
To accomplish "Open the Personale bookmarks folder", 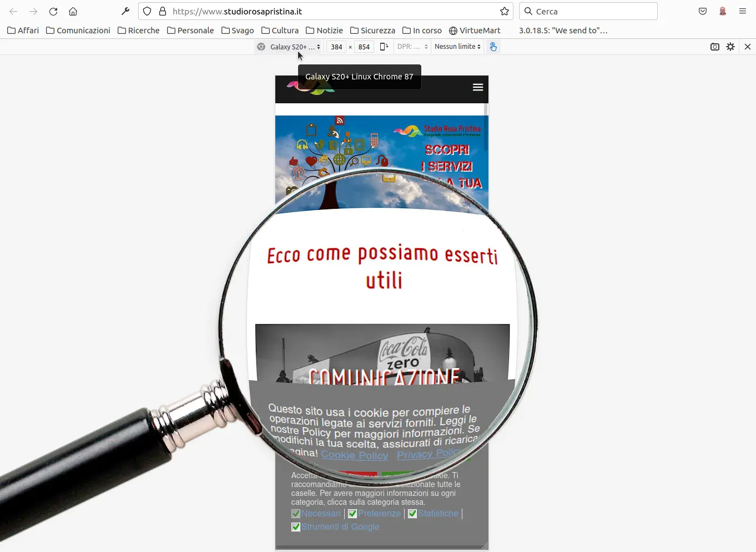I will pyautogui.click(x=190, y=31).
